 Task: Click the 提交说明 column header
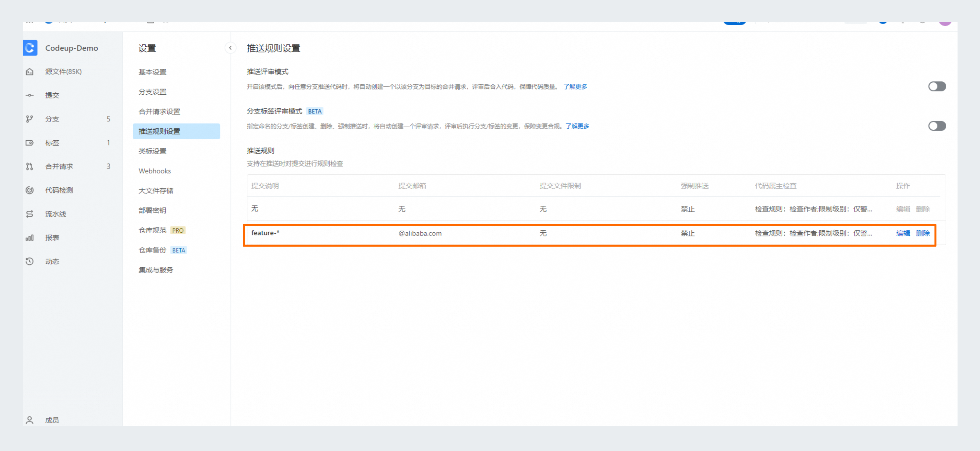pos(265,186)
